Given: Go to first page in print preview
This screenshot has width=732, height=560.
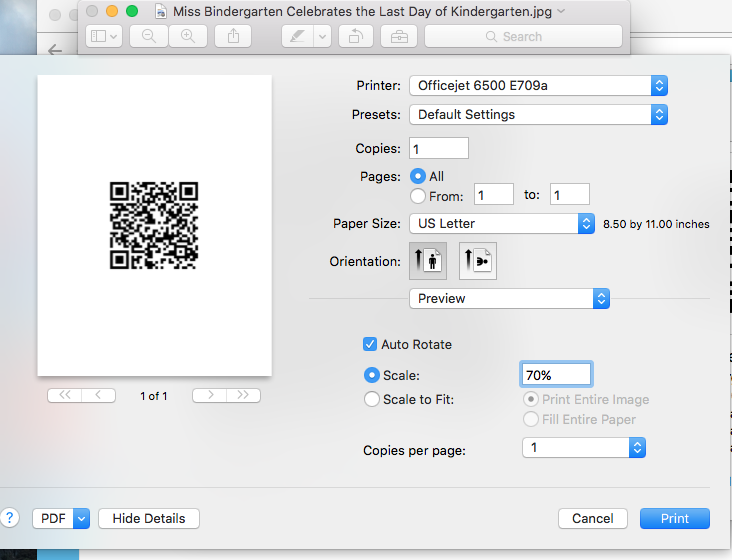Looking at the screenshot, I should [64, 395].
